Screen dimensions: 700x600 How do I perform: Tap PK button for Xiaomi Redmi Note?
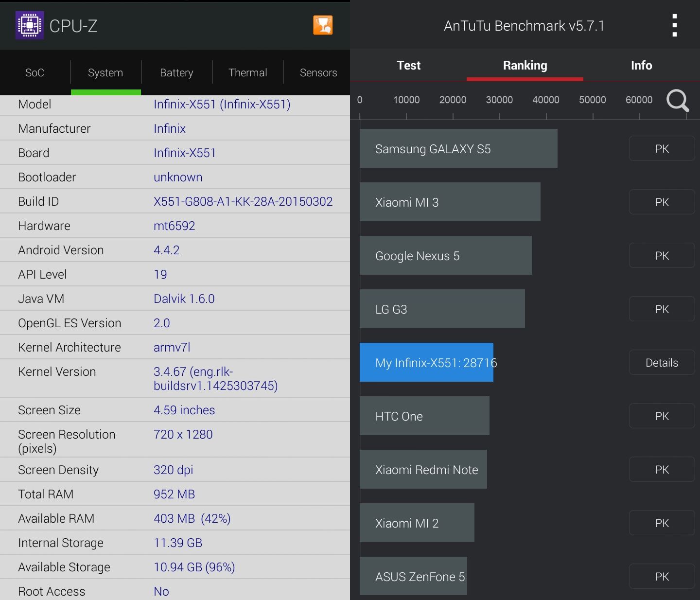tap(662, 469)
